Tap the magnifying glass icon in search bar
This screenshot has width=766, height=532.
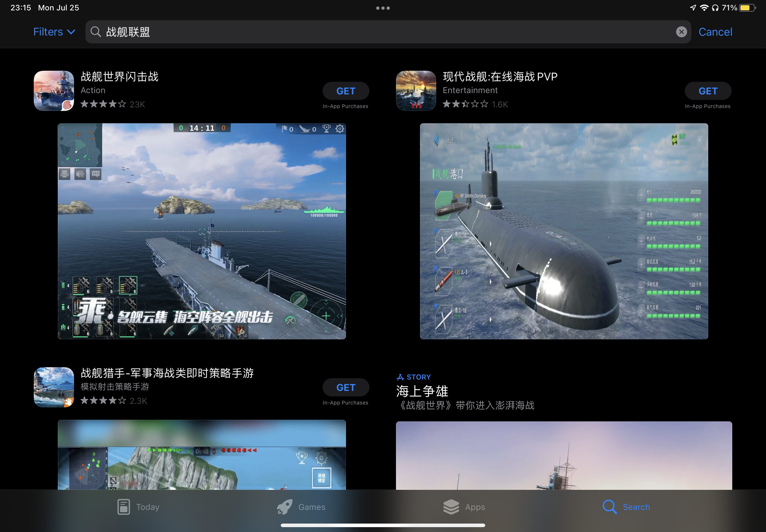click(96, 32)
